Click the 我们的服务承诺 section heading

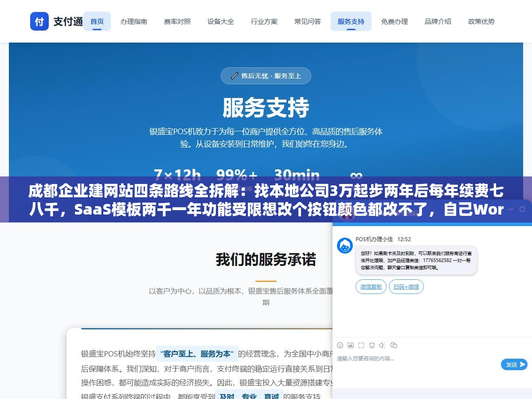point(266,259)
